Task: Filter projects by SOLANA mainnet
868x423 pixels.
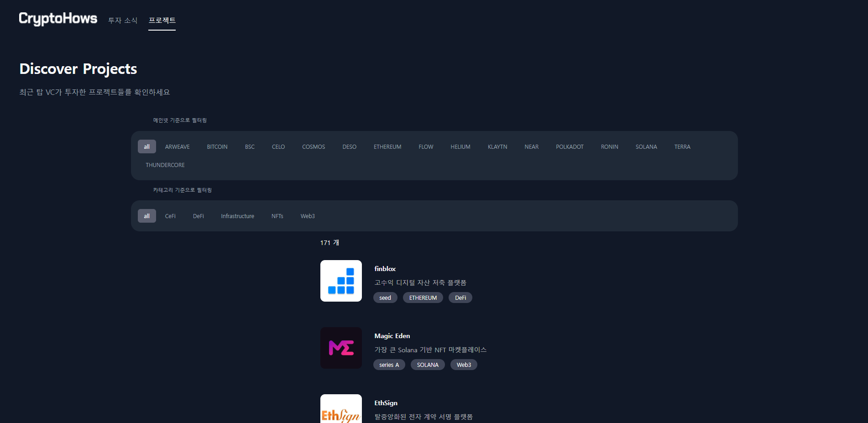Action: point(646,146)
